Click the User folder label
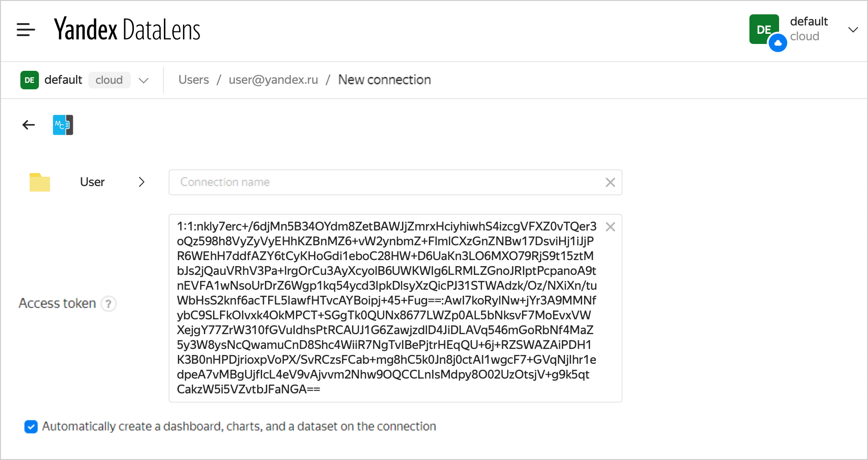 [92, 182]
